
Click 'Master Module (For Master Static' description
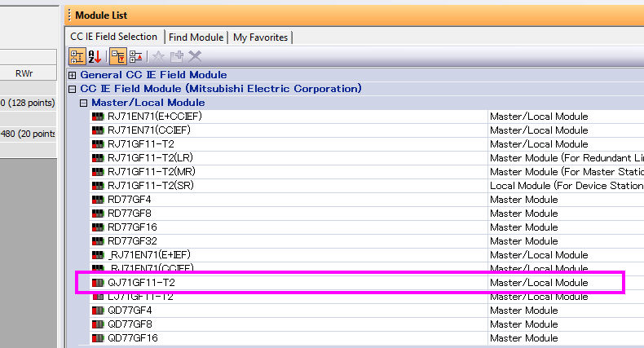pos(567,171)
